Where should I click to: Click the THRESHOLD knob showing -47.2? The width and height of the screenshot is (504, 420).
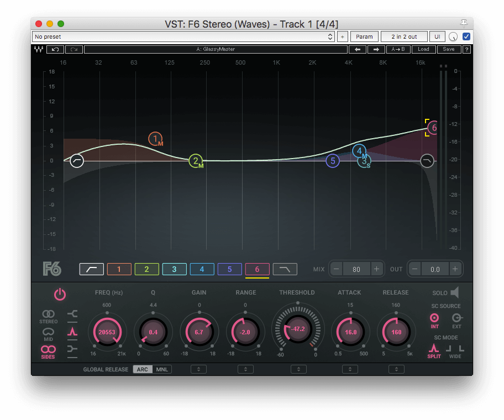(298, 329)
